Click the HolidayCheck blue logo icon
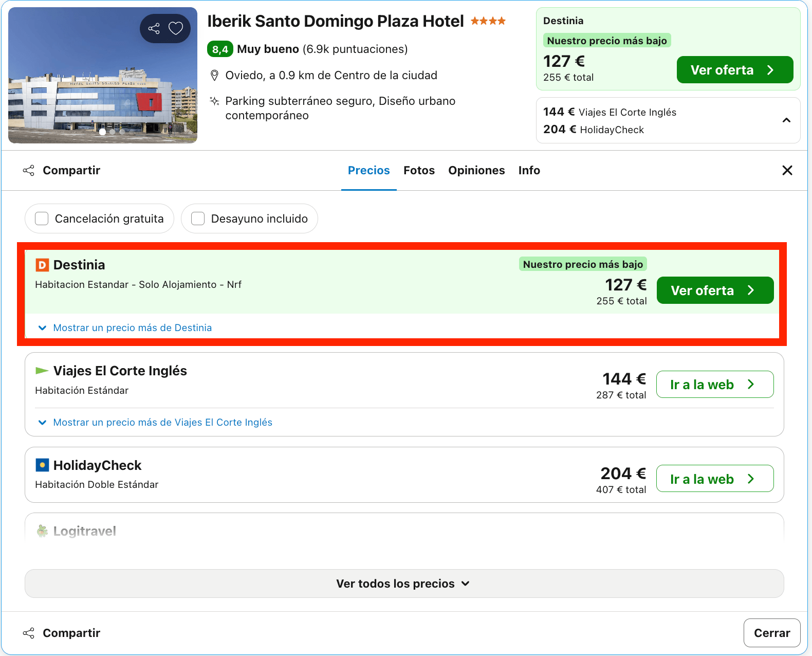The height and width of the screenshot is (656, 812). tap(42, 465)
